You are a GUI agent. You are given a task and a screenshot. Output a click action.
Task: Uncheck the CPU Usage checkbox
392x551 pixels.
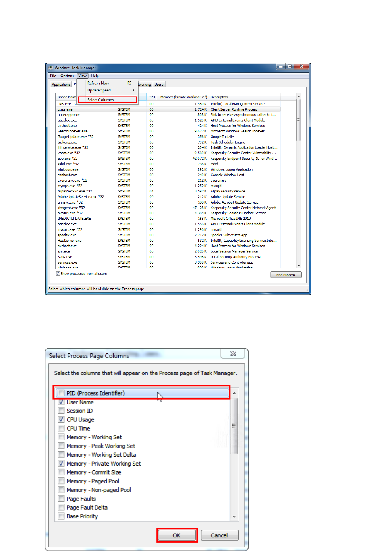61,419
